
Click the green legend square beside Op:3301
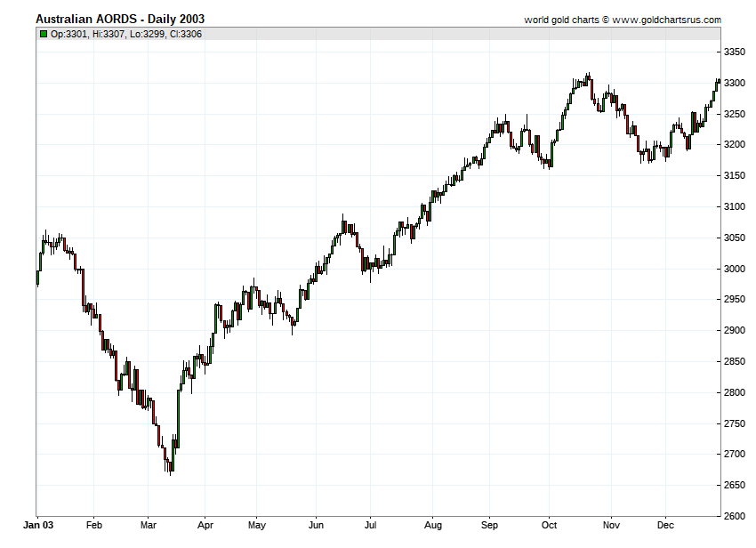pyautogui.click(x=44, y=34)
